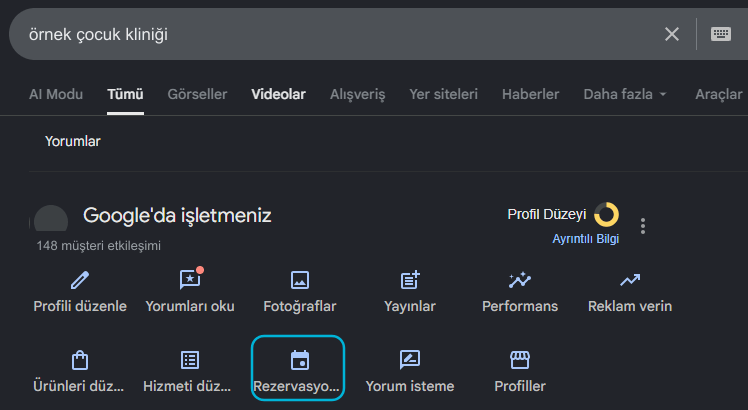The height and width of the screenshot is (410, 748).
Task: Click the Profil Düzeyi label
Action: click(547, 214)
